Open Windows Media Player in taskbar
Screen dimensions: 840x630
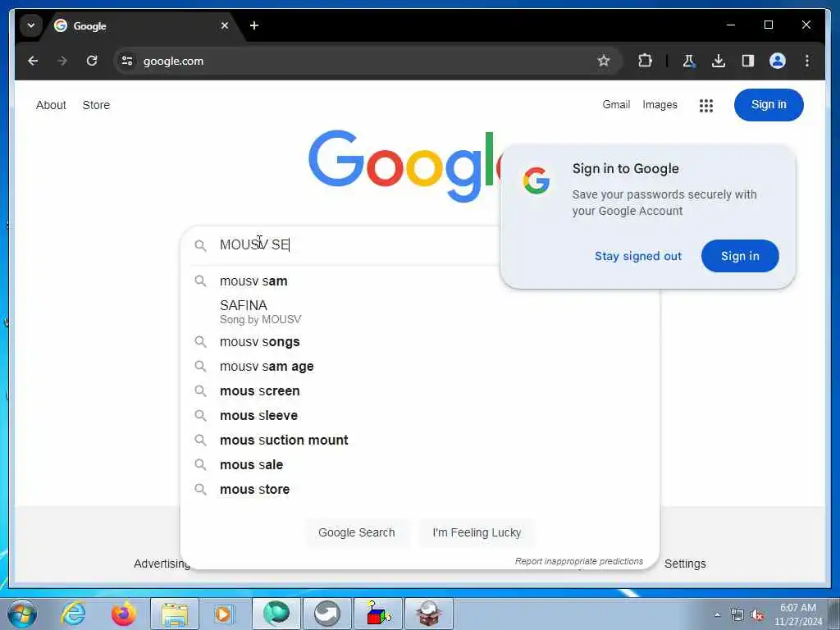[223, 614]
